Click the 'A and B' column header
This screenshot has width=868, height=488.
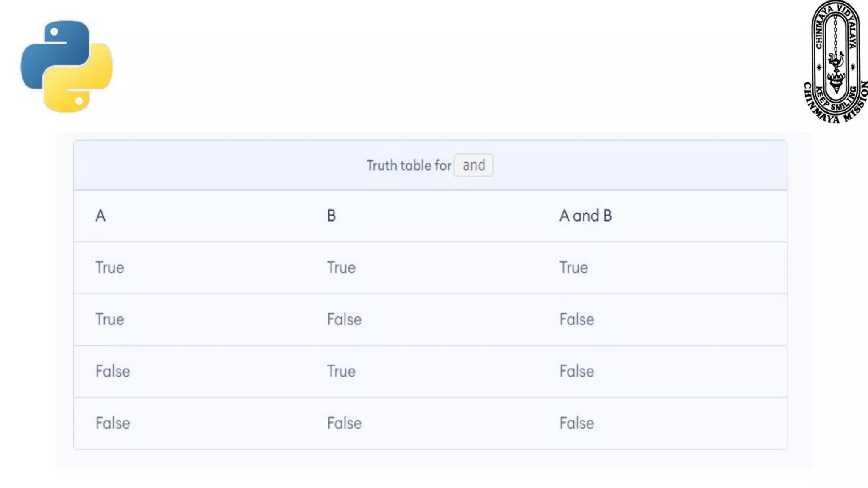click(585, 216)
